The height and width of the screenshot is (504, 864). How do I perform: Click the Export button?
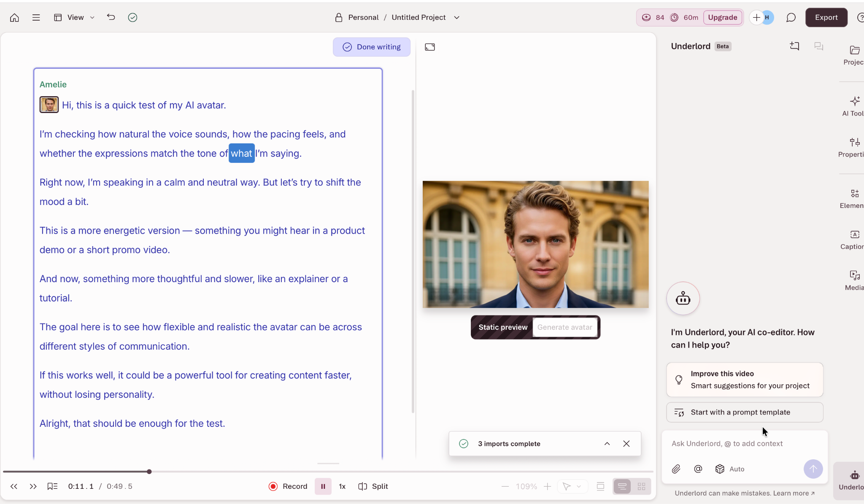point(826,17)
